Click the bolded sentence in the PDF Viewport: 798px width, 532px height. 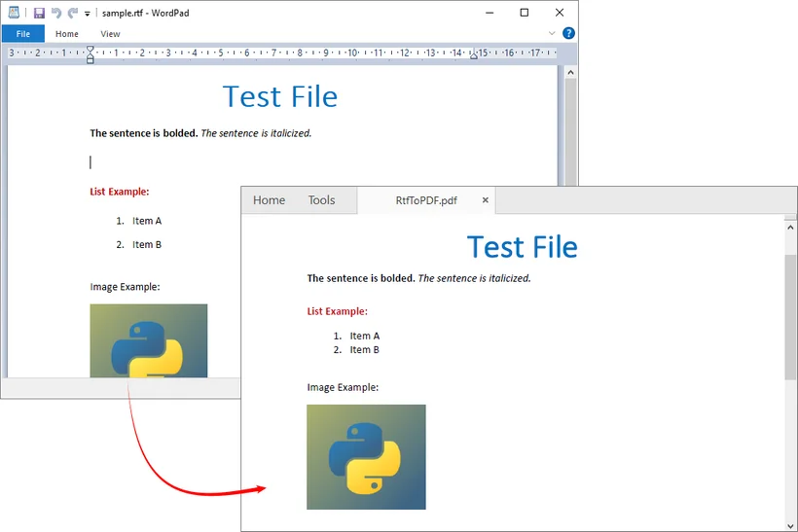pyautogui.click(x=361, y=278)
